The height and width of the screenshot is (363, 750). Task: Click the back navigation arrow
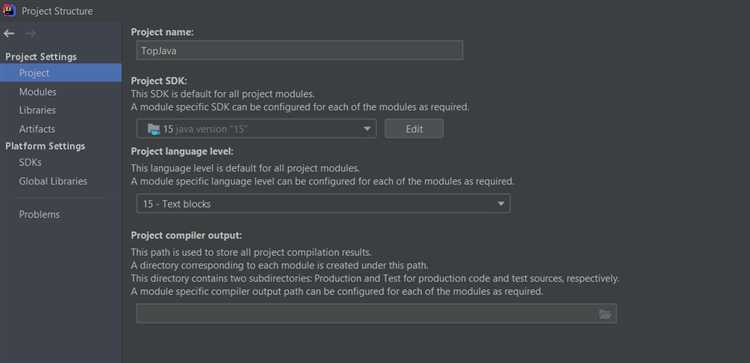[x=9, y=33]
